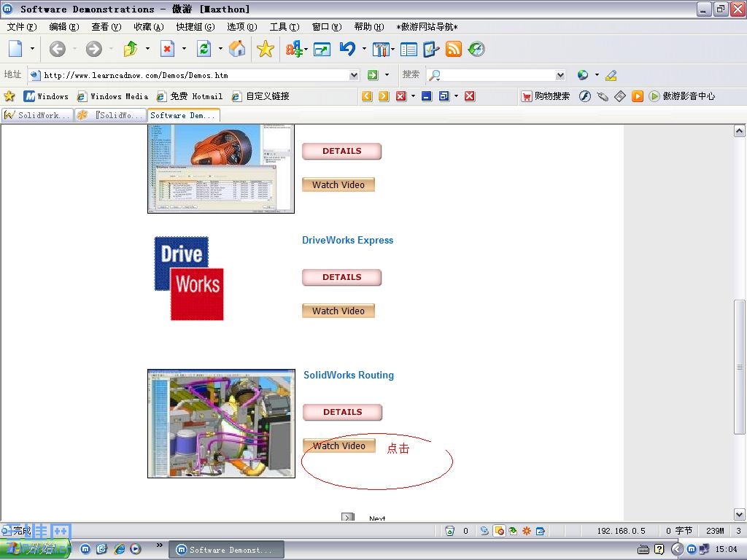Click the blue Undo arrow icon
This screenshot has height=560, width=747.
tap(348, 49)
